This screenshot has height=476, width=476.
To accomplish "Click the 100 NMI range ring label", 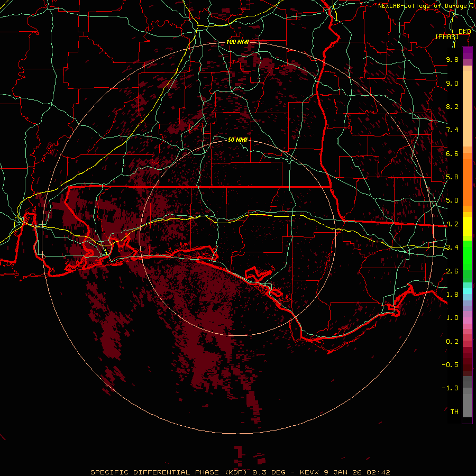I will [x=237, y=42].
